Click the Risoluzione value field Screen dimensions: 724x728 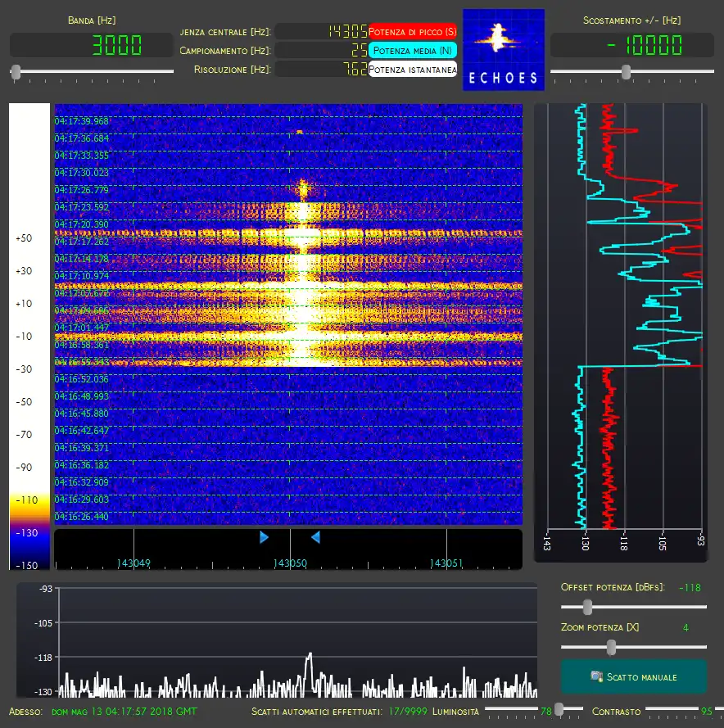coord(321,69)
